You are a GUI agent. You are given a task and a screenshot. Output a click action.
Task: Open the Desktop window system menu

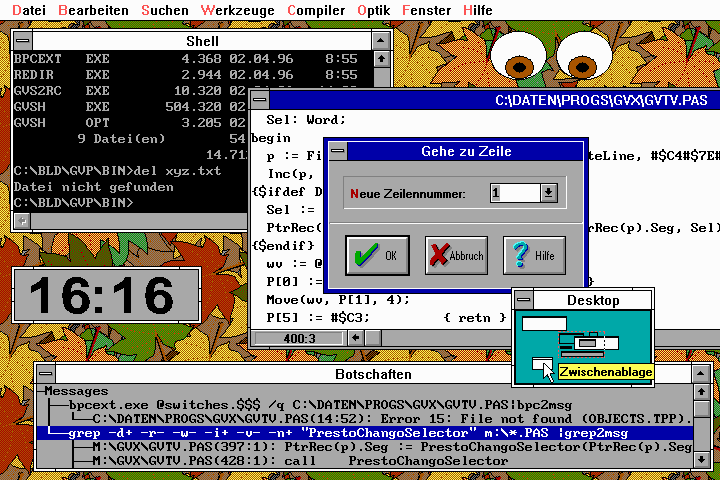point(523,300)
